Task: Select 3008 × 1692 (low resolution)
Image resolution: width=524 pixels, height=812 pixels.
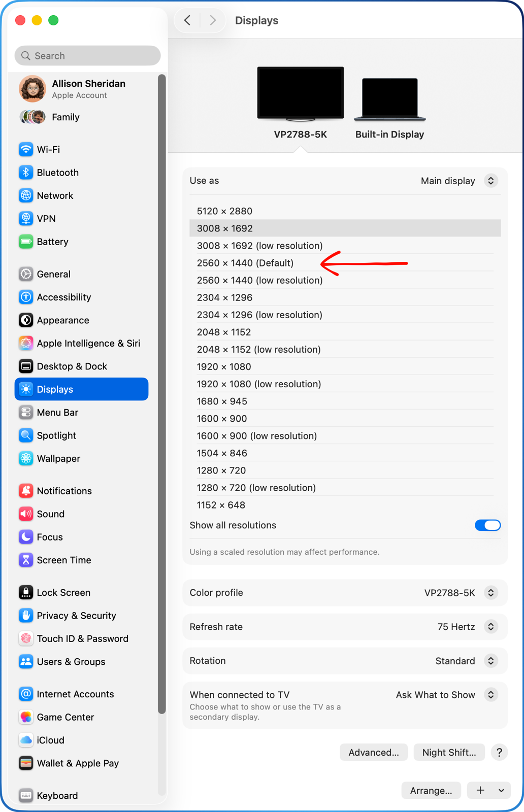Action: [x=345, y=246]
